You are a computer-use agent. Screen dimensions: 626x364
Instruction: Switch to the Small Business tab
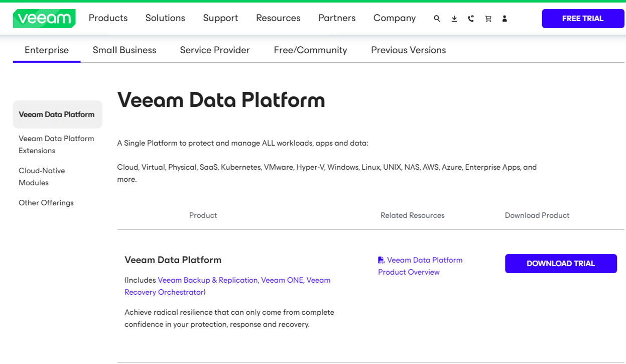(124, 50)
